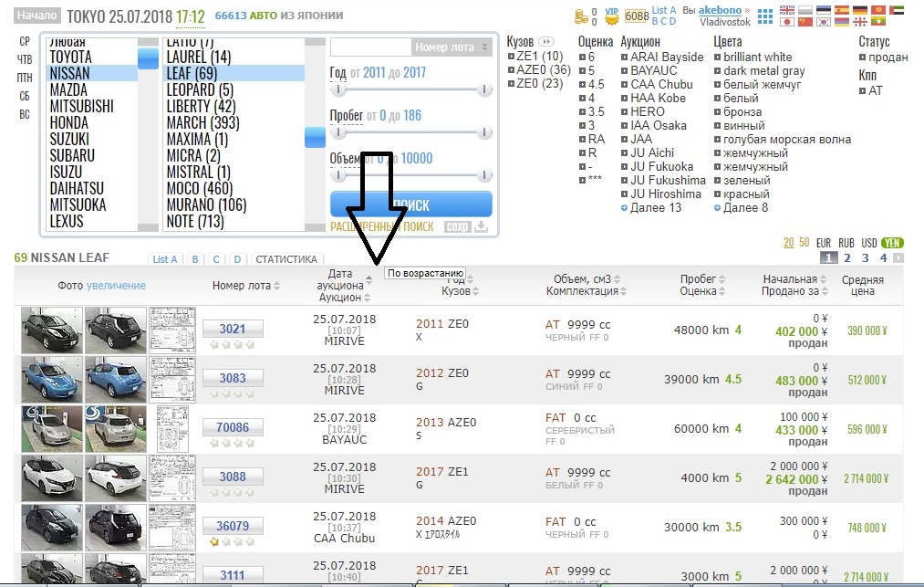Select the Georgian flag language

click(860, 22)
